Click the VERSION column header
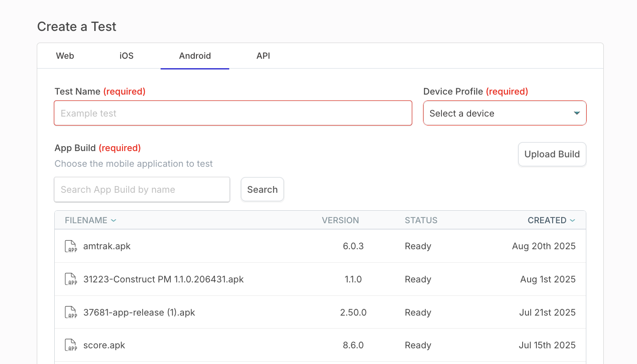 [x=340, y=220]
